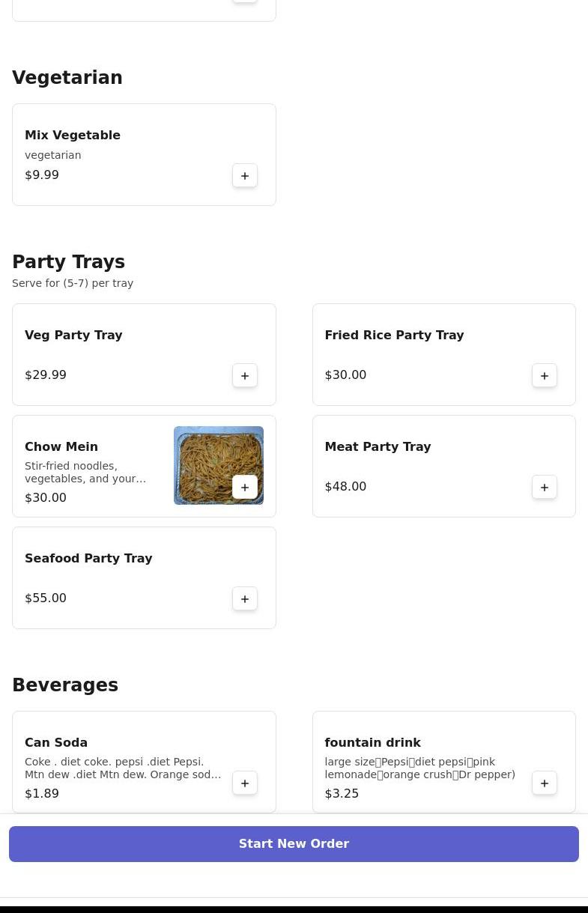Click Fried Rice Party Tray title
This screenshot has width=588, height=913.
[x=394, y=336]
